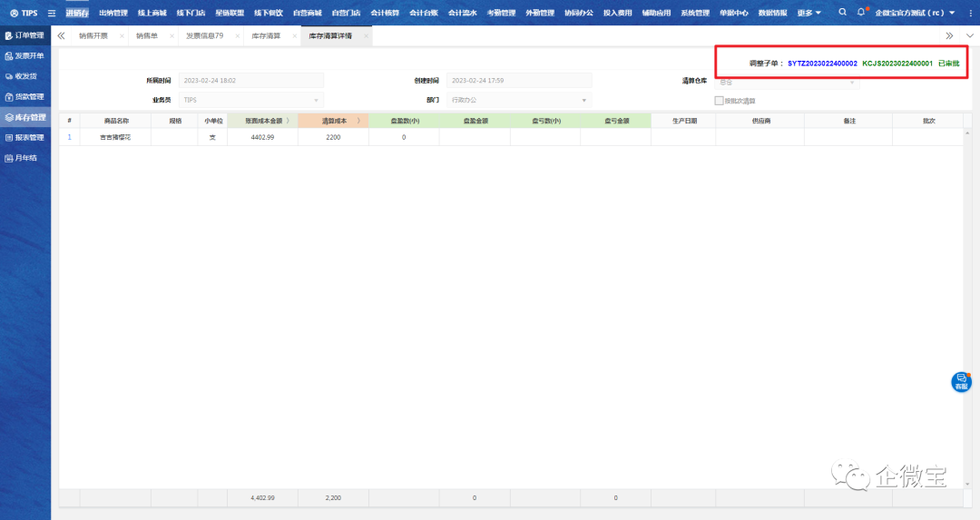980x520 pixels.
Task: Click the blue 客服 support chat bubble
Action: point(961,383)
